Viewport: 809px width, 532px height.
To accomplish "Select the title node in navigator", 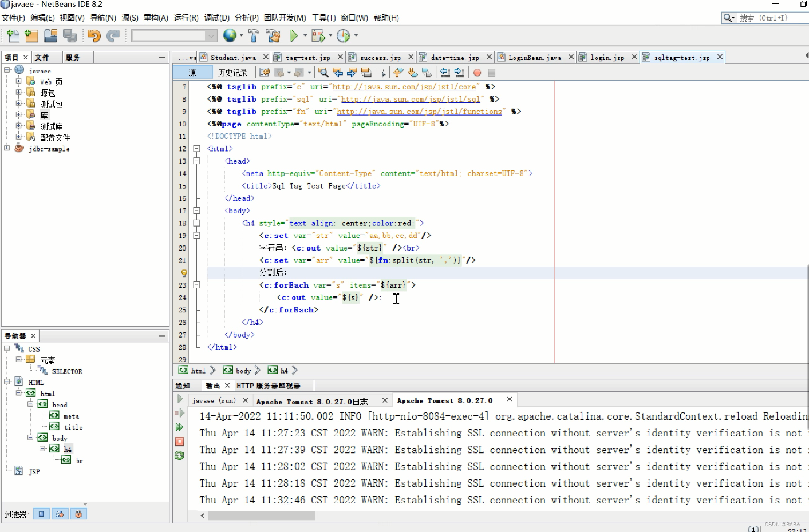I will coord(73,427).
